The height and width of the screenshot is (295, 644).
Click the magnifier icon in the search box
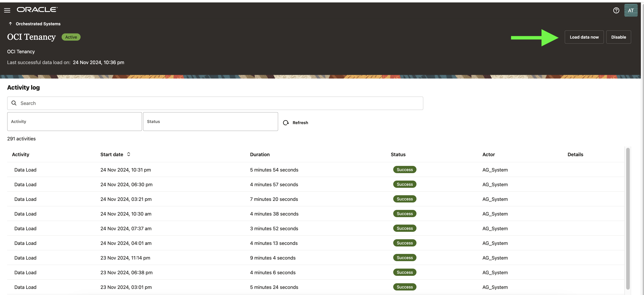(14, 103)
